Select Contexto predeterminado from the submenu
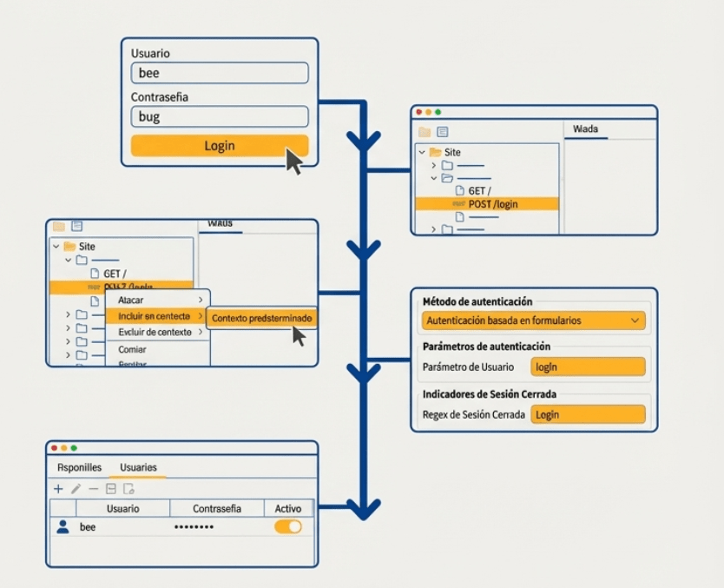Viewport: 724px width, 588px height. coord(261,318)
